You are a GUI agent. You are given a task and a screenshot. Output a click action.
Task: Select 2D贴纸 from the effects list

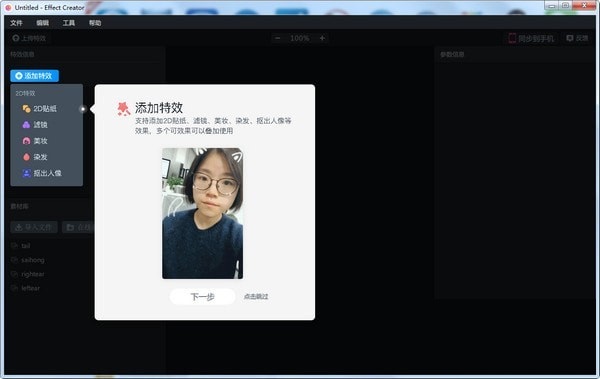click(x=46, y=109)
